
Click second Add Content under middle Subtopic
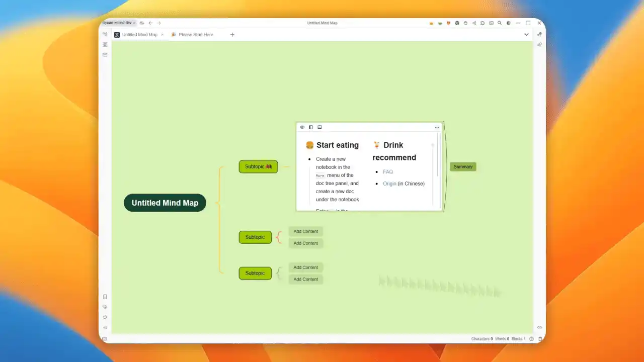(306, 243)
